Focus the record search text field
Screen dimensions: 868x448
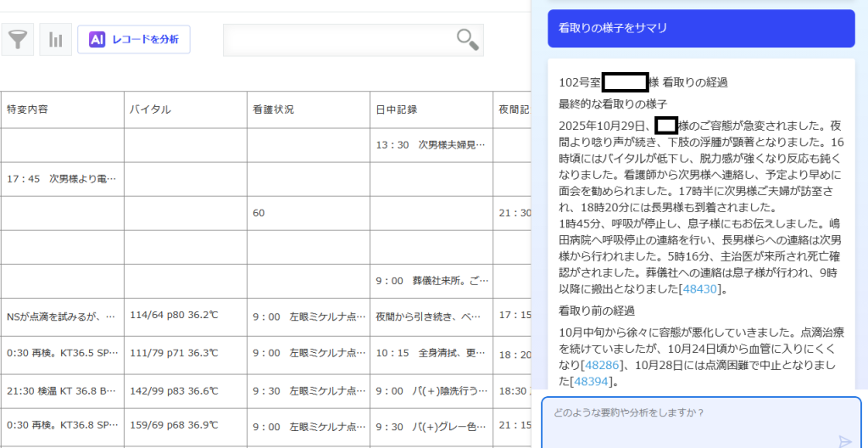tap(339, 39)
